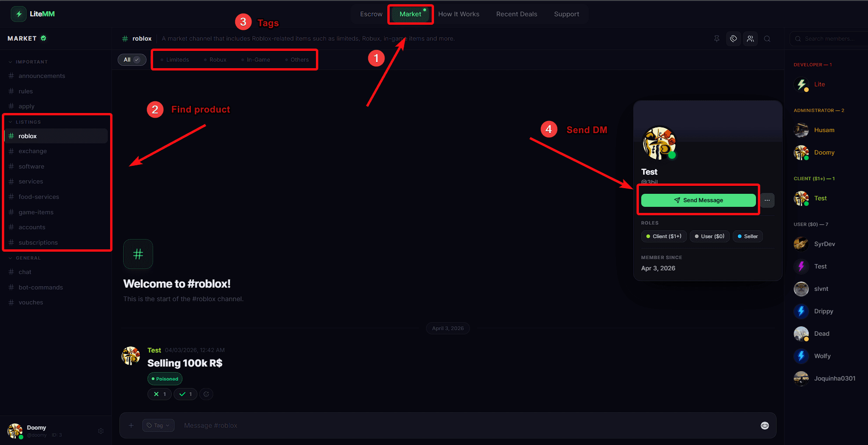The image size is (868, 445).
Task: Click the refresh icon on the Selling 100k R$ listing
Action: click(x=206, y=394)
